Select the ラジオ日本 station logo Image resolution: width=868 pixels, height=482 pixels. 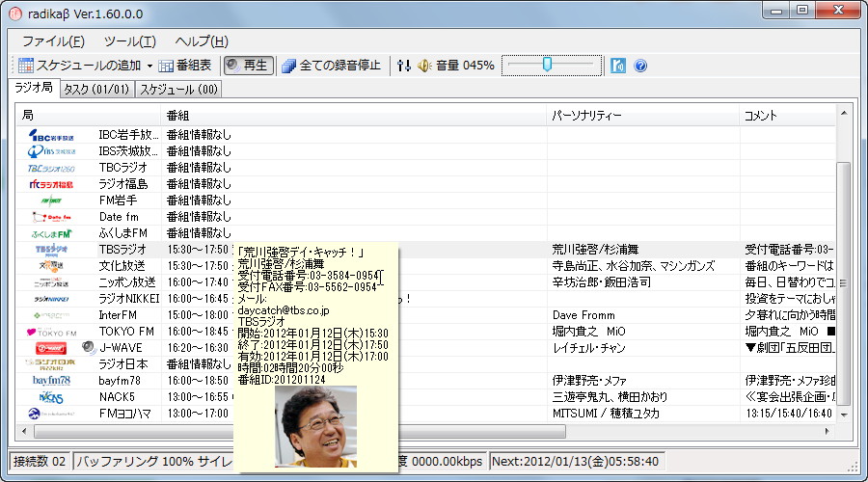tap(51, 364)
